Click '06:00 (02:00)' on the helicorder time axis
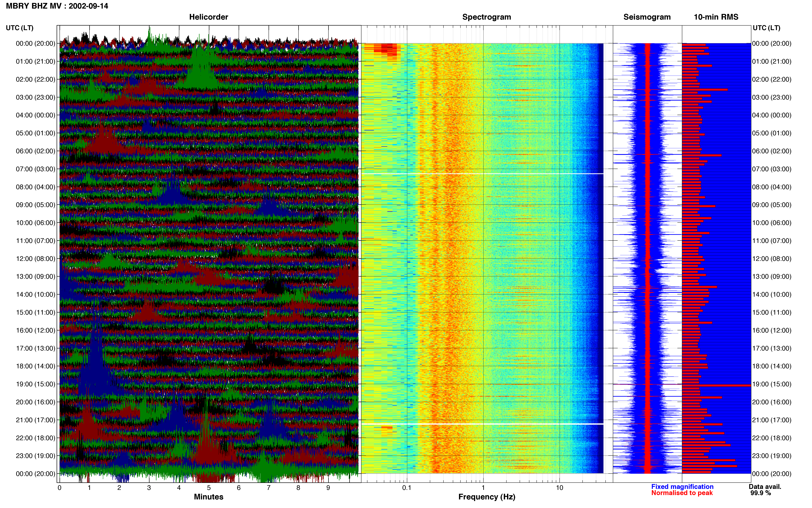812x508 pixels. [36, 151]
